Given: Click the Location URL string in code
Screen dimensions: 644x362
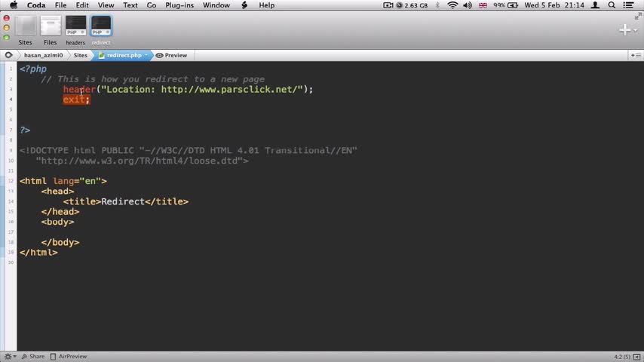Looking at the screenshot, I should pyautogui.click(x=202, y=89).
